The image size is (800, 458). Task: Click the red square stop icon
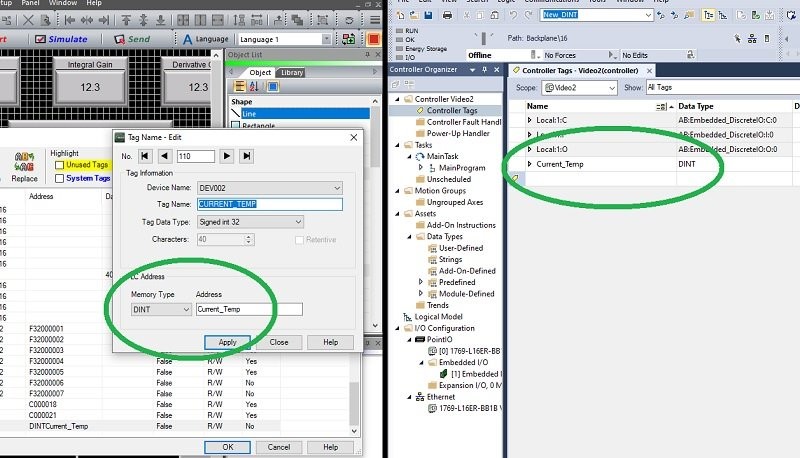click(x=373, y=39)
